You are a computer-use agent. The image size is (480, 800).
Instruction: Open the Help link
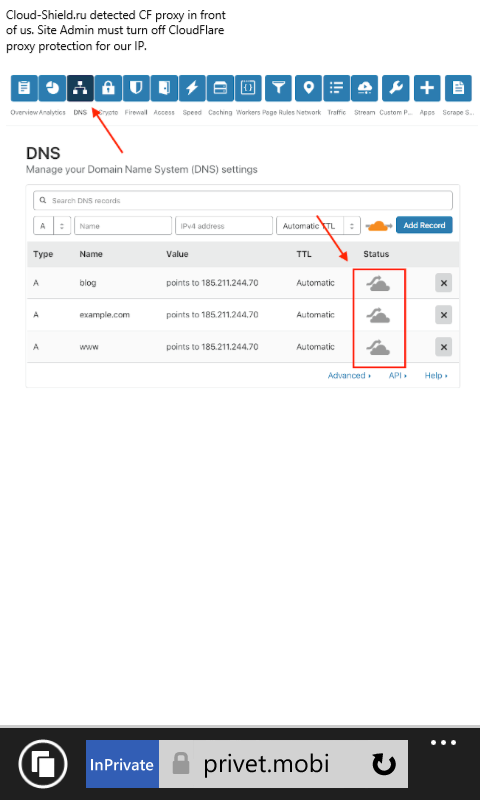click(x=436, y=376)
